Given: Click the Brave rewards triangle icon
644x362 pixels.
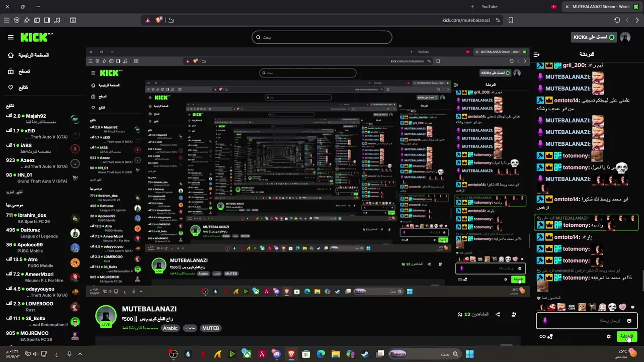Looking at the screenshot, I should (147, 20).
